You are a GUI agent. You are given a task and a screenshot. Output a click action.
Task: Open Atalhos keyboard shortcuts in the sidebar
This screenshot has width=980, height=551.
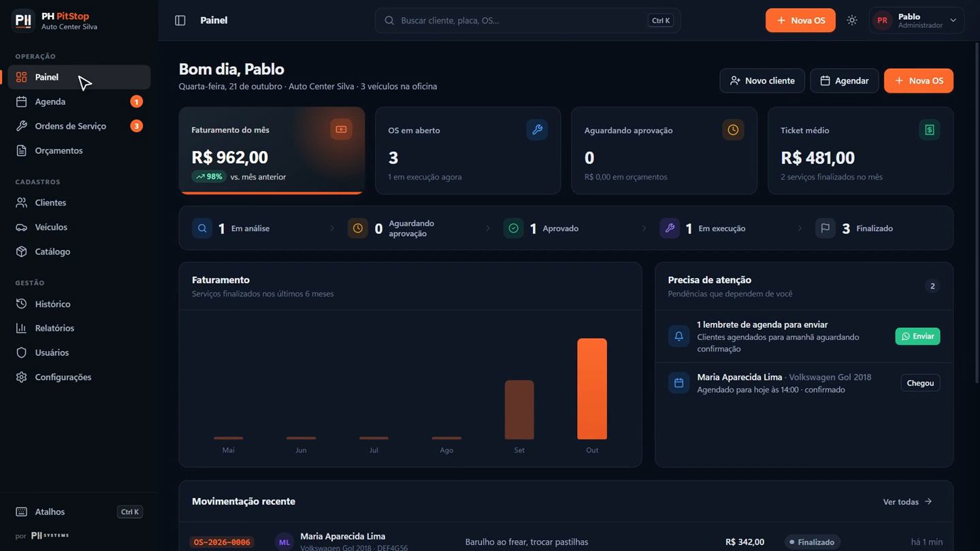(79, 512)
